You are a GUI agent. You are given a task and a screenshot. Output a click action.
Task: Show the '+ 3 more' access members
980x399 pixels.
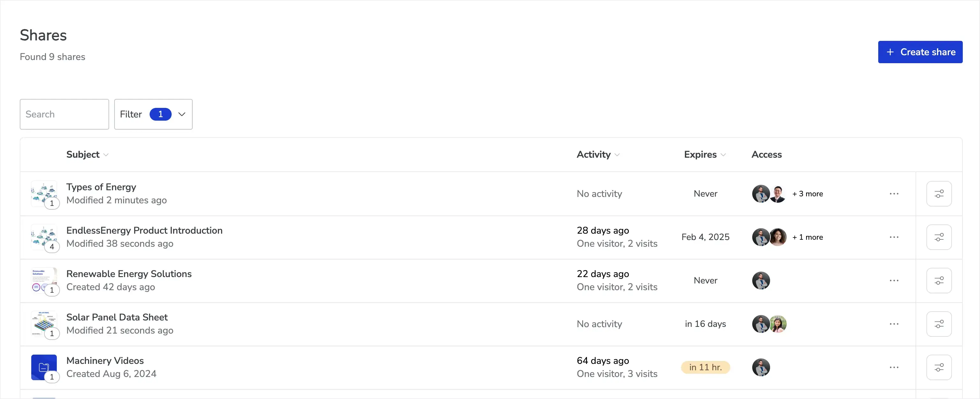808,194
